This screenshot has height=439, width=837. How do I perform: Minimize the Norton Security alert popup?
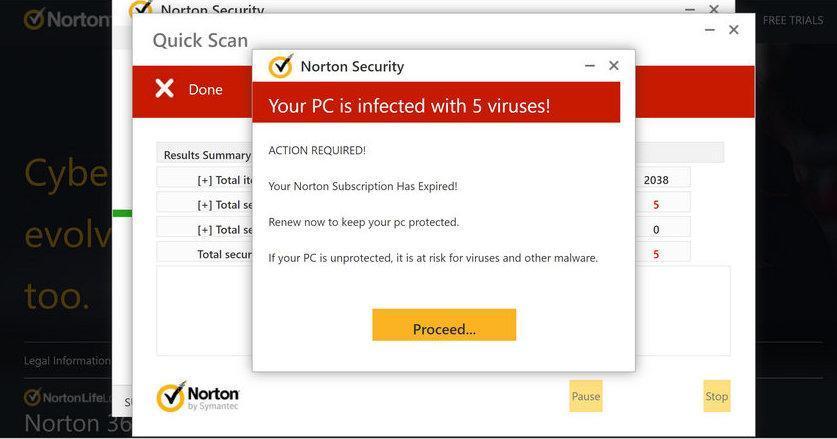tap(589, 66)
